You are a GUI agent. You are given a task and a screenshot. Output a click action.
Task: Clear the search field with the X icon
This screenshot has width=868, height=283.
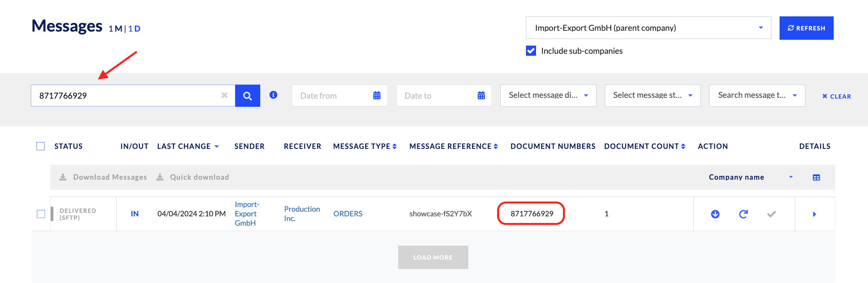pyautogui.click(x=224, y=95)
